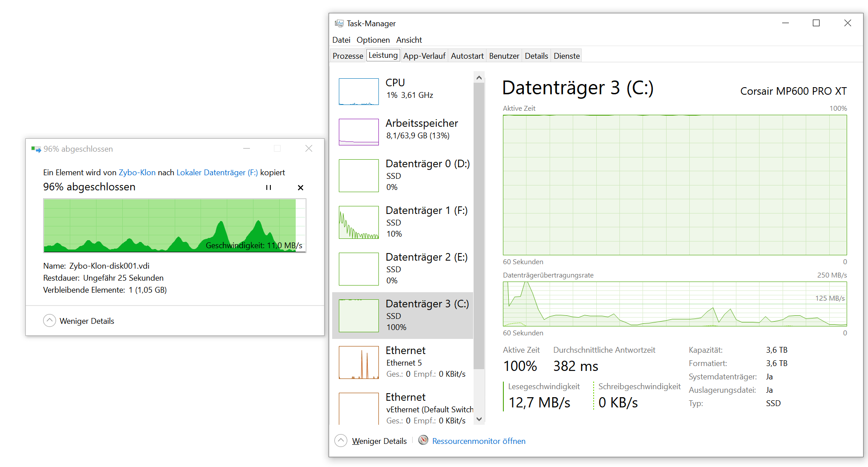This screenshot has width=868, height=467.
Task: Switch to the App-Verlauf tab
Action: 424,56
